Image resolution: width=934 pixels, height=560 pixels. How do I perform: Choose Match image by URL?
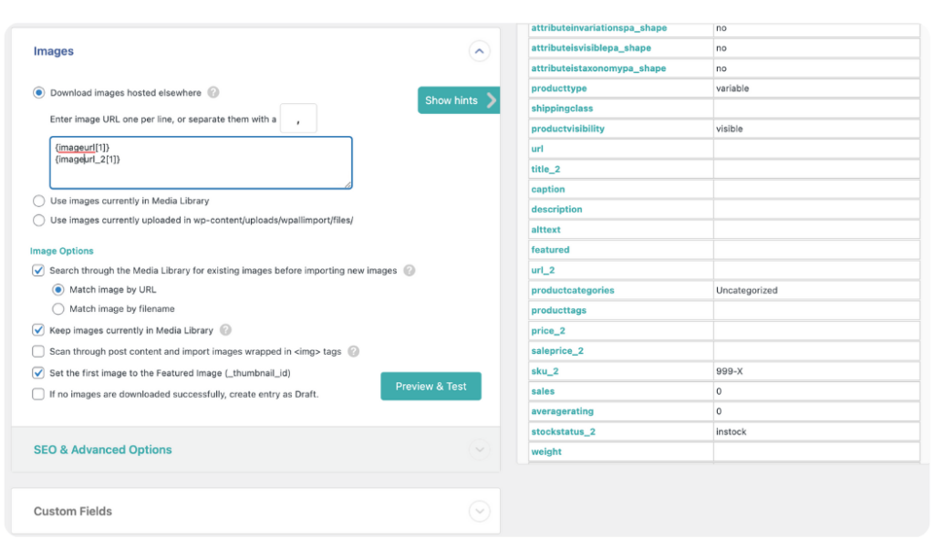click(x=57, y=289)
